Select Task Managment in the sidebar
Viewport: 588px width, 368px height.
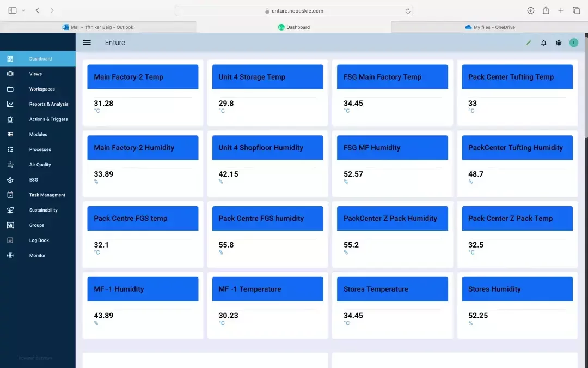[x=47, y=195]
